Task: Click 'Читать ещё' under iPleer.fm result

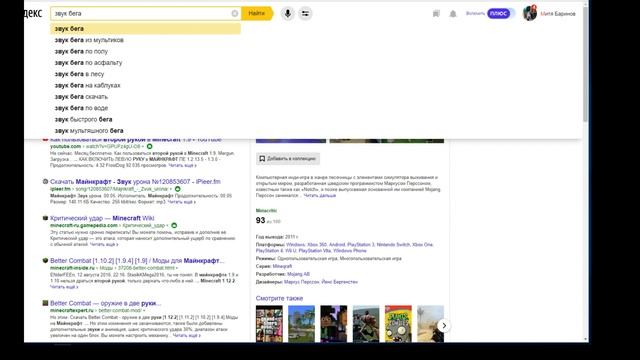Action: pyautogui.click(x=182, y=202)
